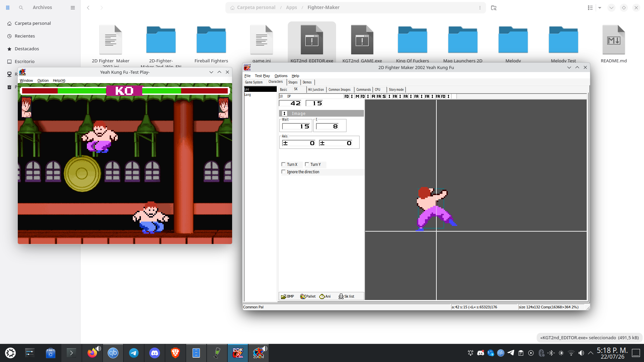Toggle the list/grid view button in file manager
The width and height of the screenshot is (644, 362).
(x=590, y=7)
